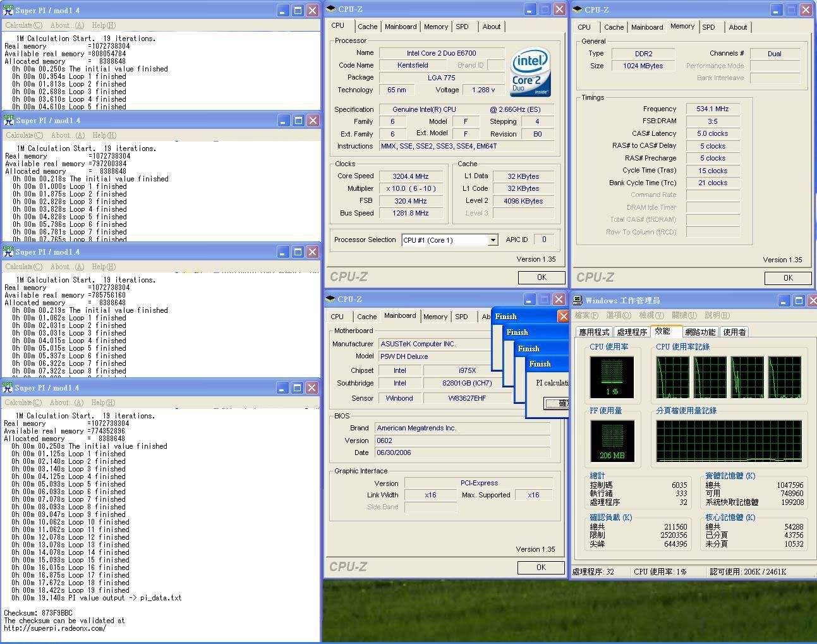Close the frontmost Finish dialog with X
Screen dimensions: 817x644
click(563, 316)
